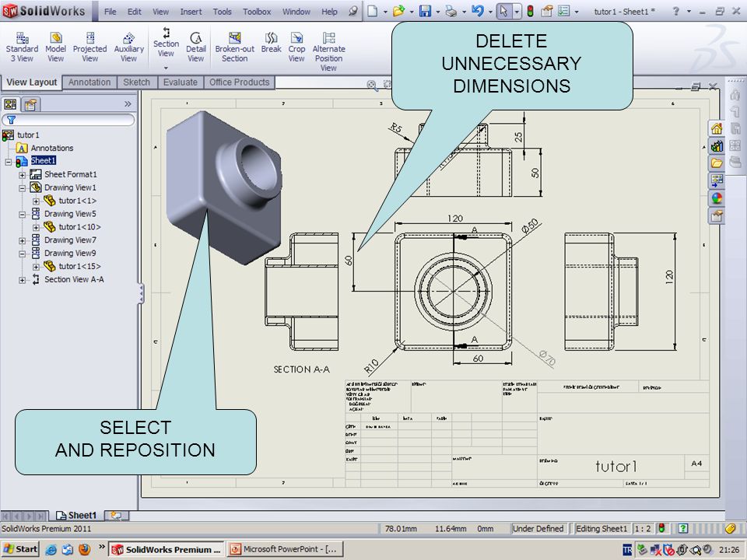
Task: Click the shaded isometric model view
Action: tap(223, 187)
